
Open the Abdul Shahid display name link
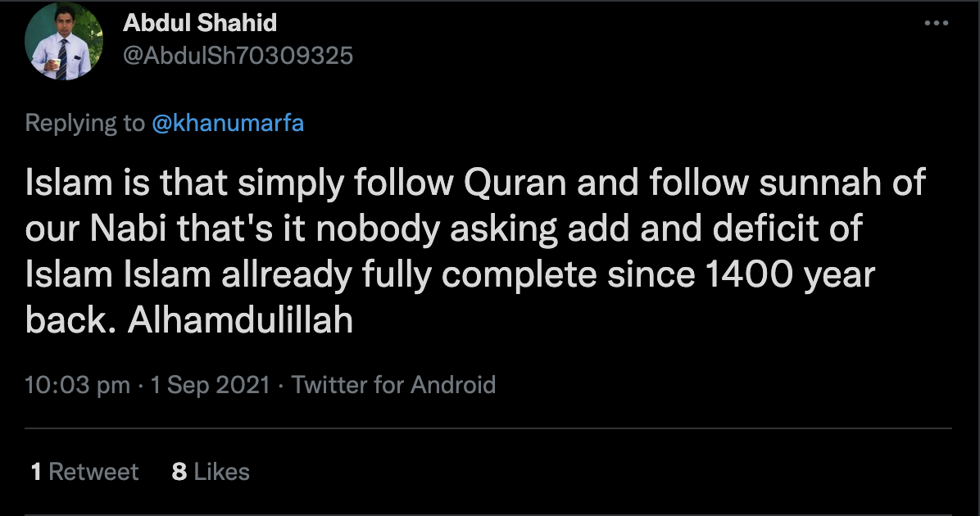200,23
